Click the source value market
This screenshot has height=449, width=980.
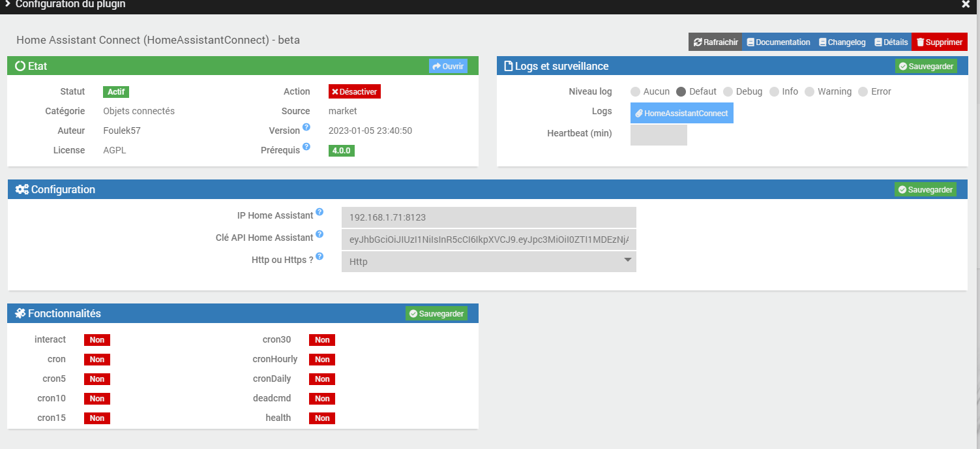[343, 111]
